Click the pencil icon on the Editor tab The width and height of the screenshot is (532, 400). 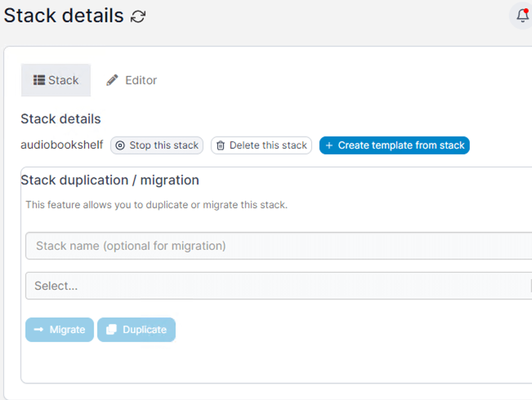pyautogui.click(x=112, y=80)
